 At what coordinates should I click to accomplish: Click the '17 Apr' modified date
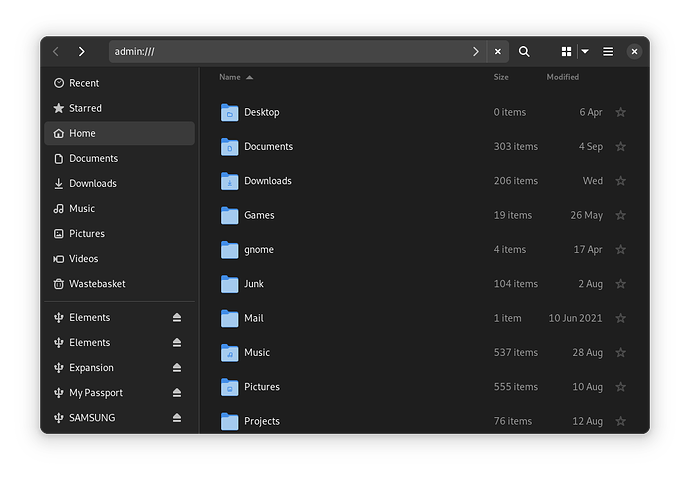[x=588, y=250]
